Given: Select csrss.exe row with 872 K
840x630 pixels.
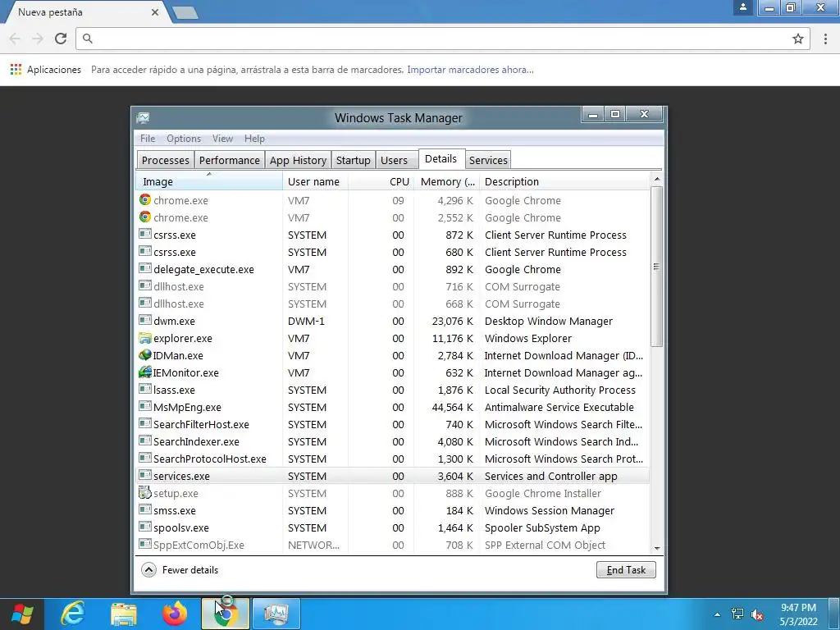Looking at the screenshot, I should pos(393,235).
